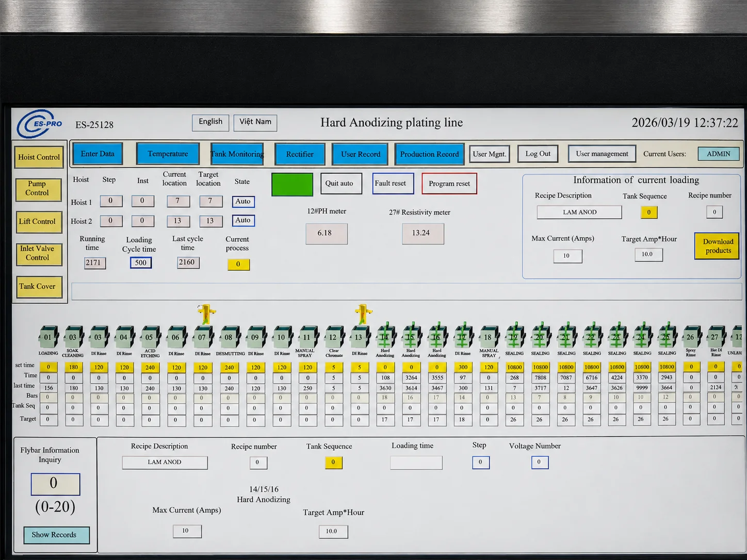Click the tank 18 MANUAL SPRAY icon
The image size is (747, 560).
click(489, 337)
